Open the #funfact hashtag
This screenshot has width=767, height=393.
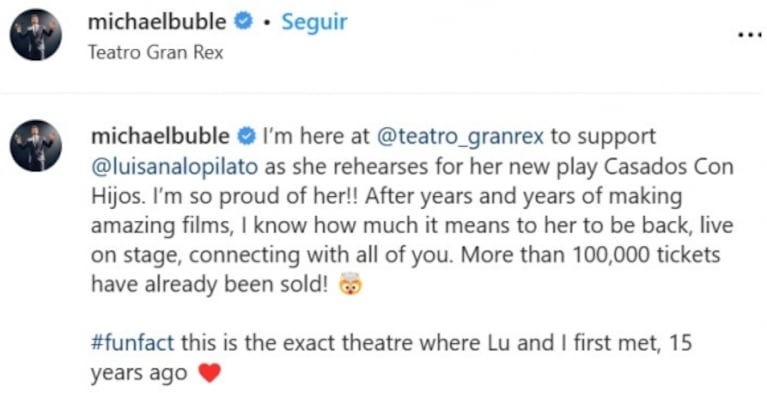click(x=133, y=343)
